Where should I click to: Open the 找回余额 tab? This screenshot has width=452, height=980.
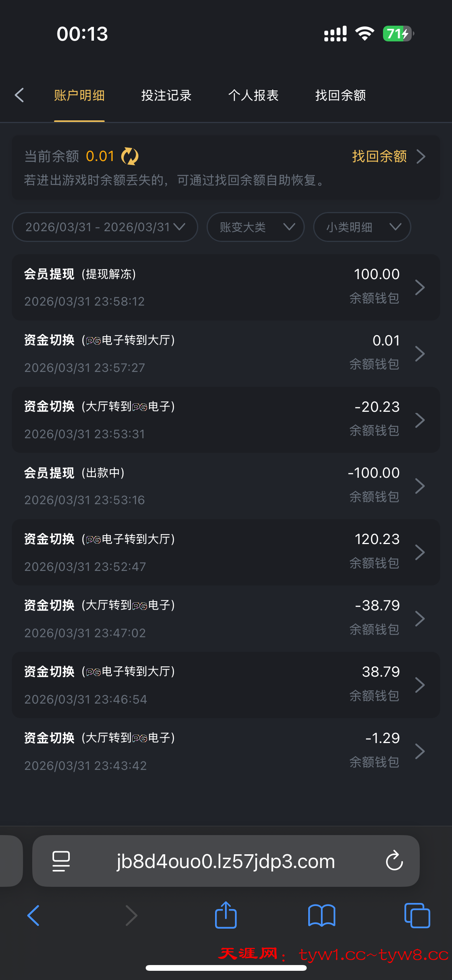click(x=340, y=95)
